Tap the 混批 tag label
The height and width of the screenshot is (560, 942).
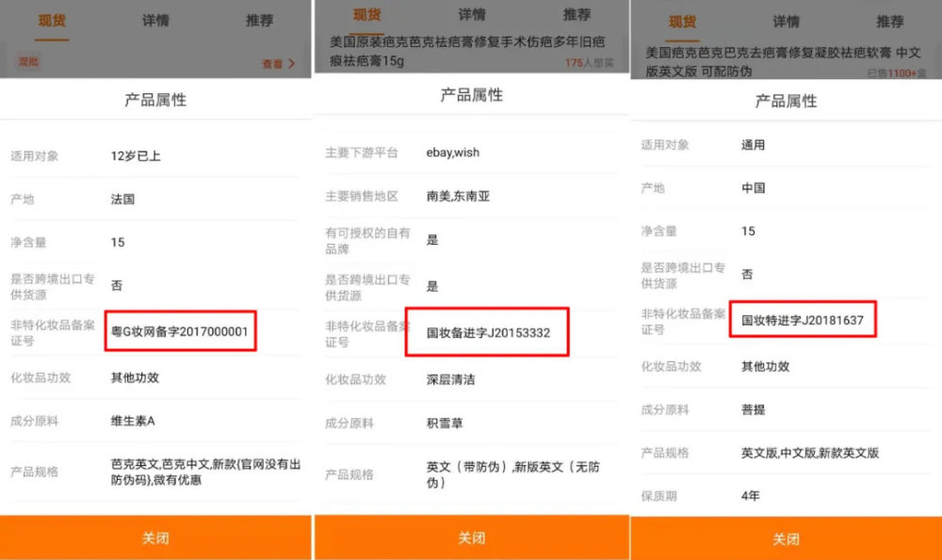28,62
